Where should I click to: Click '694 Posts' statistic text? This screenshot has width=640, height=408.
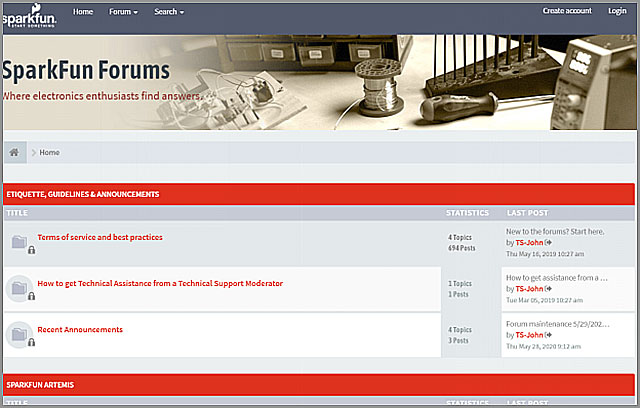pos(462,248)
